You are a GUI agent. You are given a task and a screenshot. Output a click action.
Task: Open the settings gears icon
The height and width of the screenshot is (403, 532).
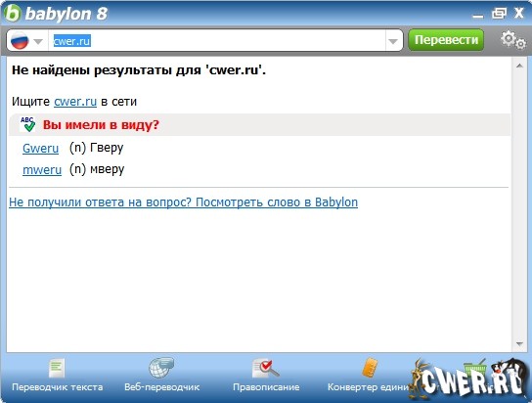(x=513, y=40)
